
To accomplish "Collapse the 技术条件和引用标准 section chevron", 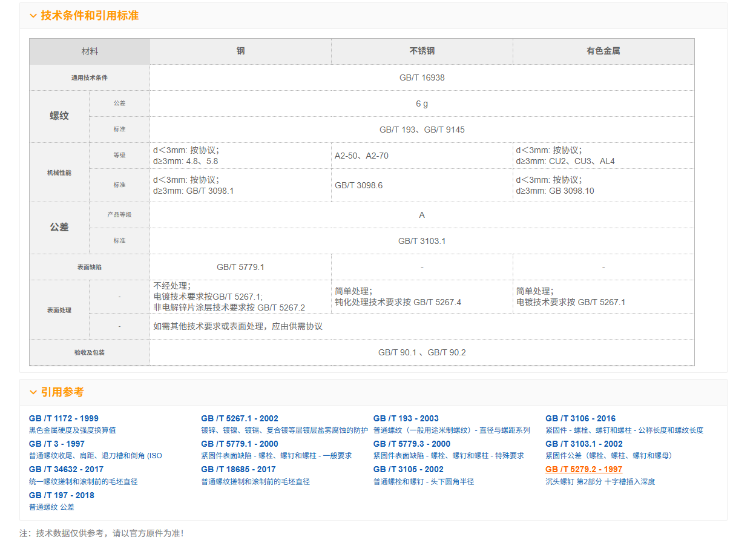I will 33,16.
